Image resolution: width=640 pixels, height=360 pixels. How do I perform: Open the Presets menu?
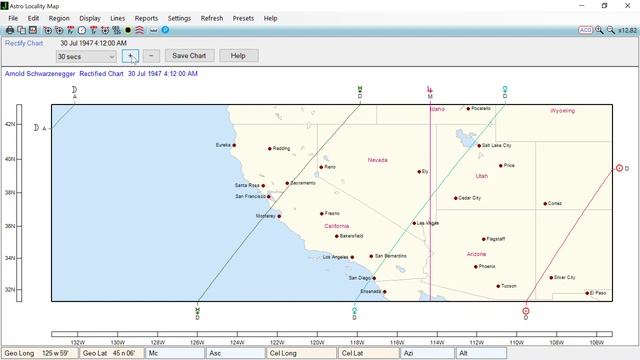point(243,18)
